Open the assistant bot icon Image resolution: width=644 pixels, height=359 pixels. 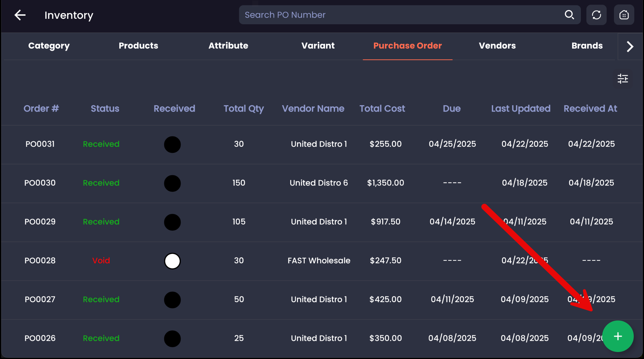pos(624,15)
